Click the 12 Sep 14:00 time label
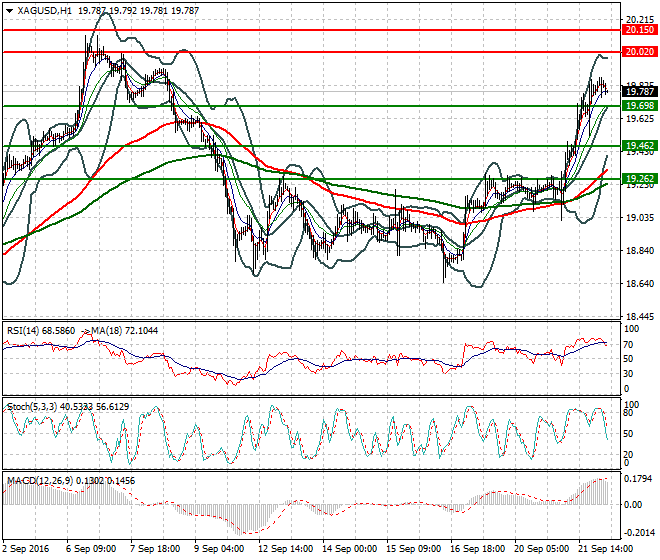The image size is (660, 560). pyautogui.click(x=285, y=549)
